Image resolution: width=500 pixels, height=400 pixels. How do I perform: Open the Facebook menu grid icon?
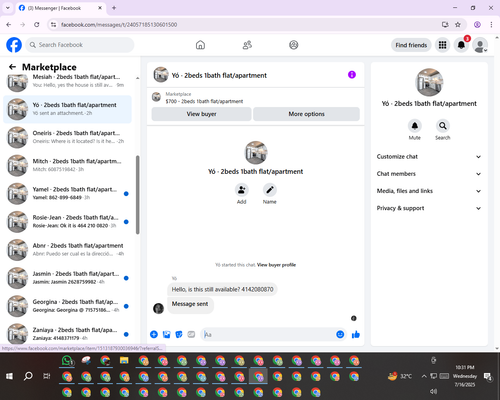(x=442, y=45)
